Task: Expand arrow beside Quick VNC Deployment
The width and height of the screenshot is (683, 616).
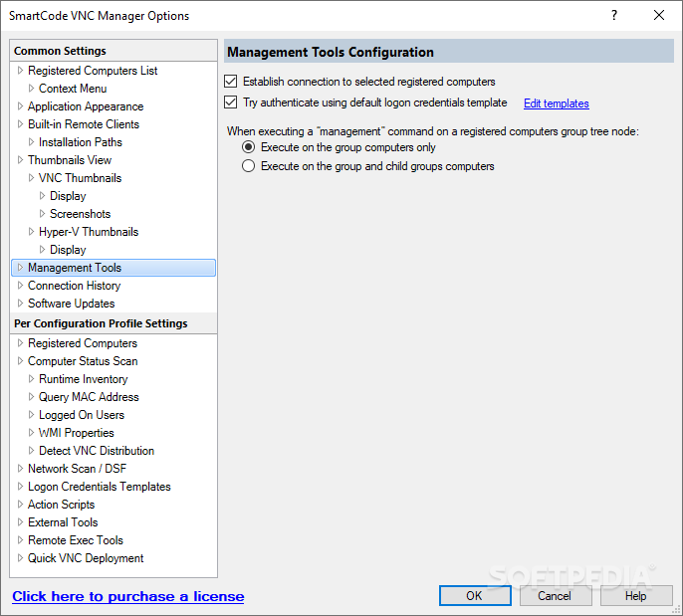Action: [20, 557]
